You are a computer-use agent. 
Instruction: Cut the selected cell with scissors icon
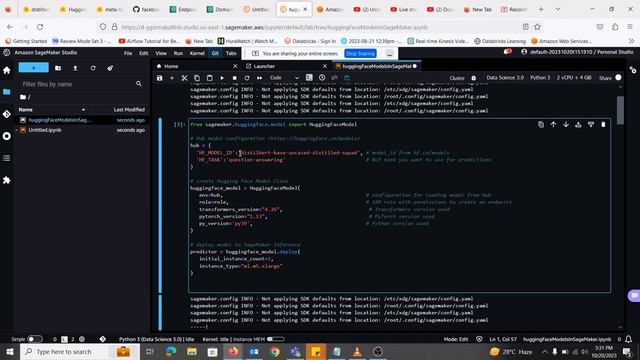coord(184,78)
